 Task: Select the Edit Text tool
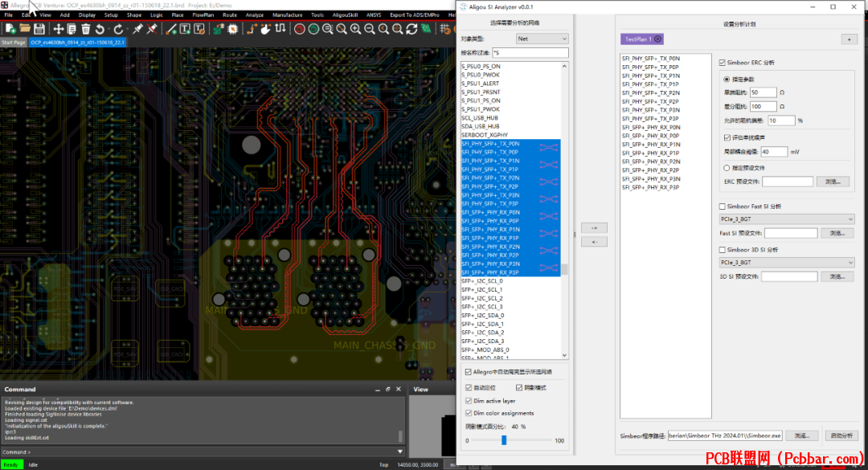(x=199, y=29)
